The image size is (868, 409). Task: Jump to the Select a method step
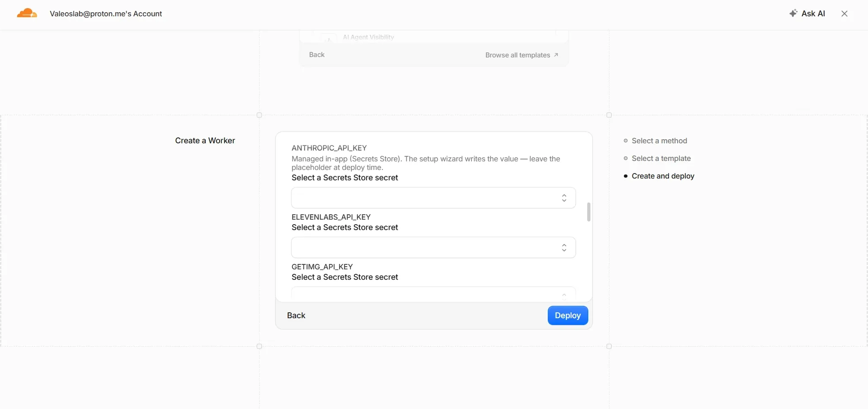tap(656, 141)
